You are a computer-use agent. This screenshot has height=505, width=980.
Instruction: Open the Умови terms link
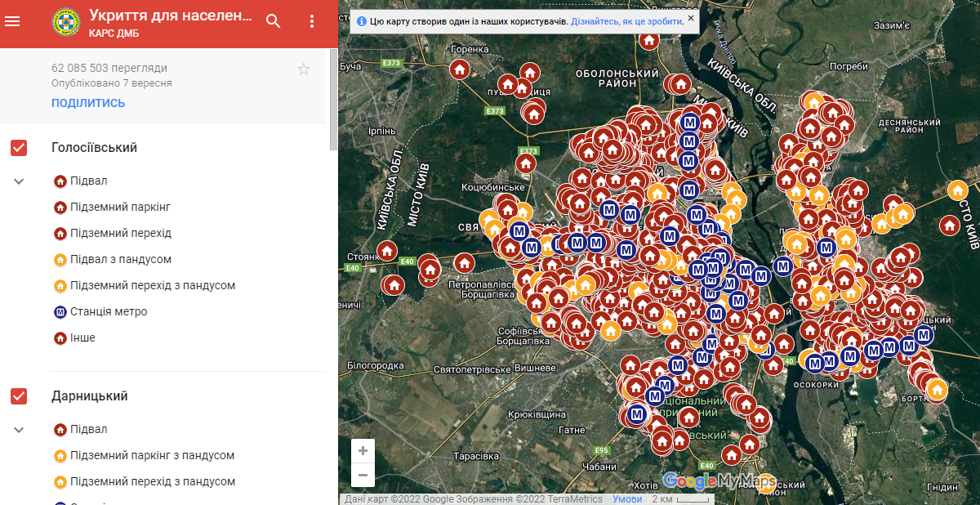[x=626, y=499]
